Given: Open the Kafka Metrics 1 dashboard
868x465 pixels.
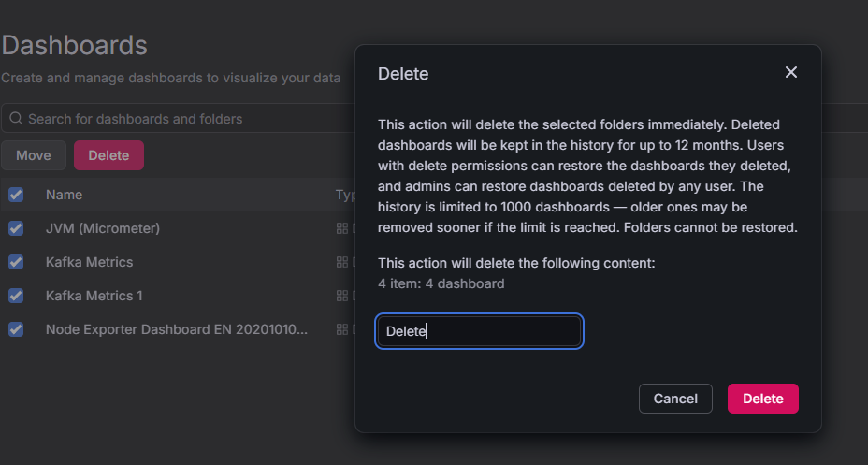Looking at the screenshot, I should coord(94,297).
